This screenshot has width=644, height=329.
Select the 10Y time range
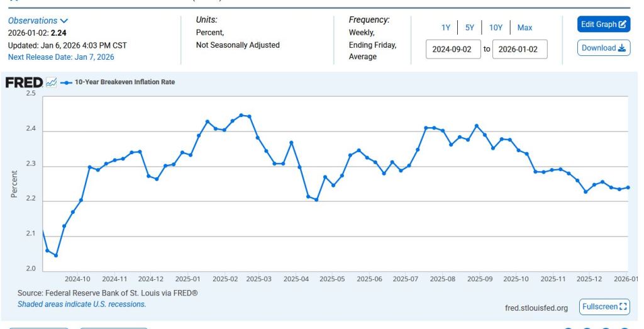click(496, 28)
